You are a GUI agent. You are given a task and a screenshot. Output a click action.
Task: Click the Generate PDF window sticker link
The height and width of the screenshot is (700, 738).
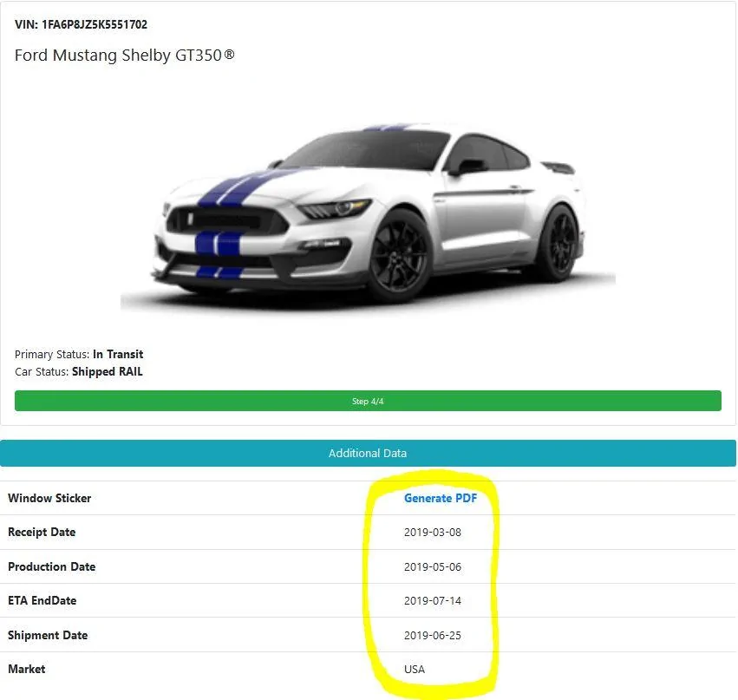tap(440, 498)
